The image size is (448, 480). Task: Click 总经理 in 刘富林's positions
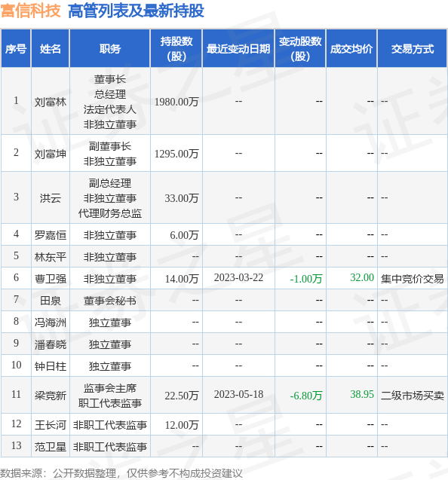click(110, 94)
